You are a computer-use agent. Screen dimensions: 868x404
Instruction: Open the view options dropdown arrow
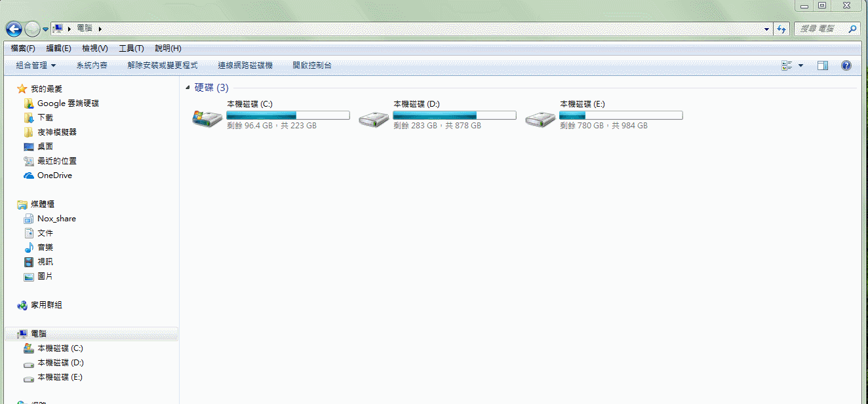(x=800, y=65)
